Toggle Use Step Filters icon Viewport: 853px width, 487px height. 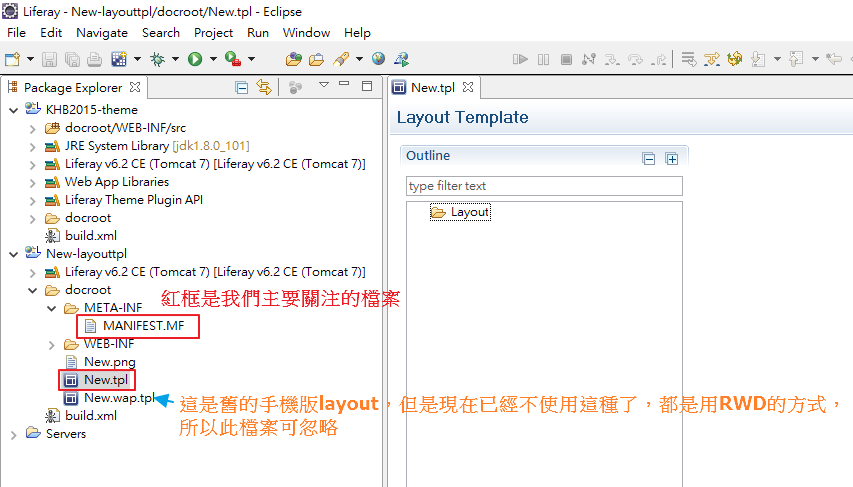(x=712, y=59)
